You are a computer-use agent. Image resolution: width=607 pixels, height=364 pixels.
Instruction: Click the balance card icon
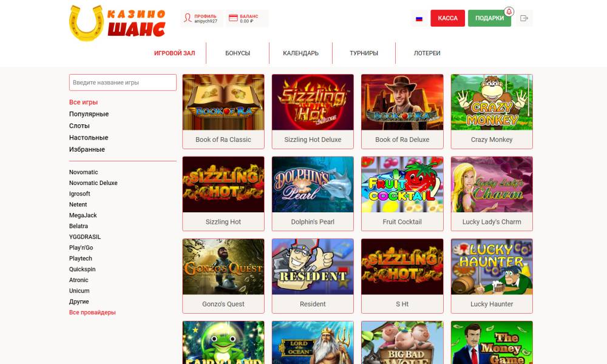coord(234,18)
